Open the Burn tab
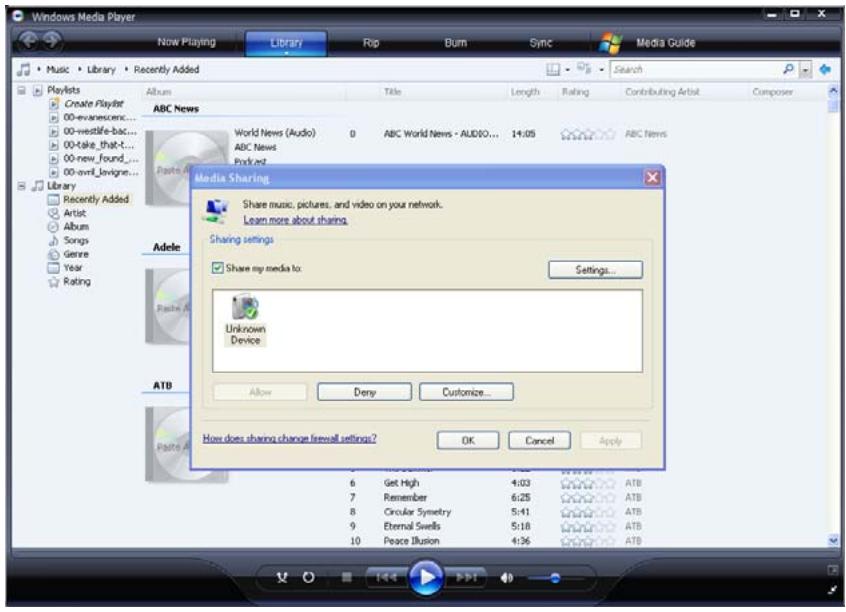Image resolution: width=846 pixels, height=612 pixels. pyautogui.click(x=456, y=43)
